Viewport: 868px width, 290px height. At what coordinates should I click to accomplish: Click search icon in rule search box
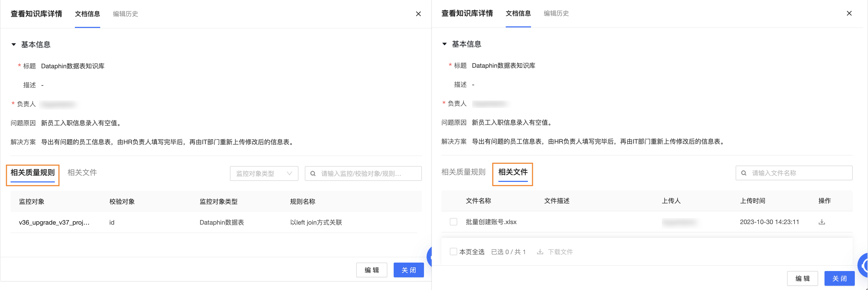[313, 174]
